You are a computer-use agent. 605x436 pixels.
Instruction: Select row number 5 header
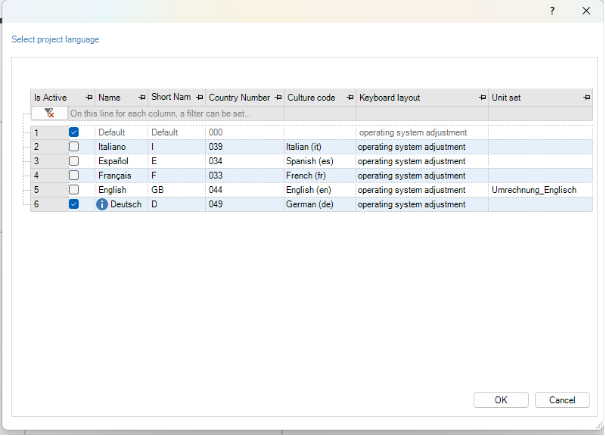[x=49, y=190]
